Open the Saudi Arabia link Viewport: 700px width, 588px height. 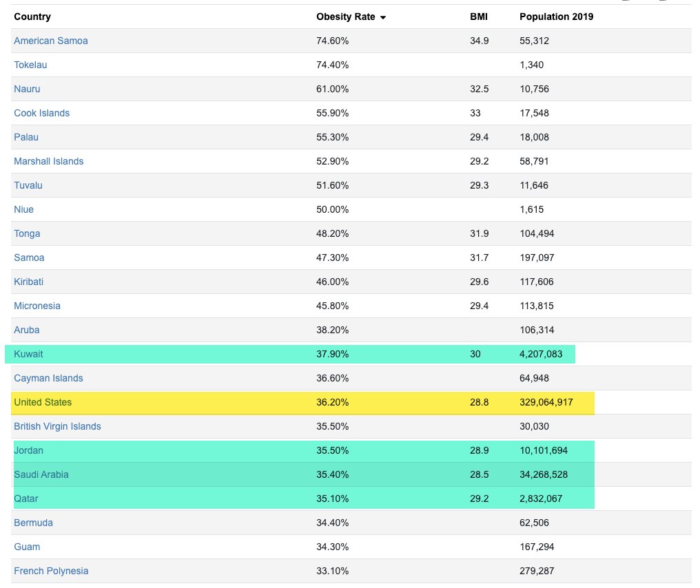[x=41, y=474]
